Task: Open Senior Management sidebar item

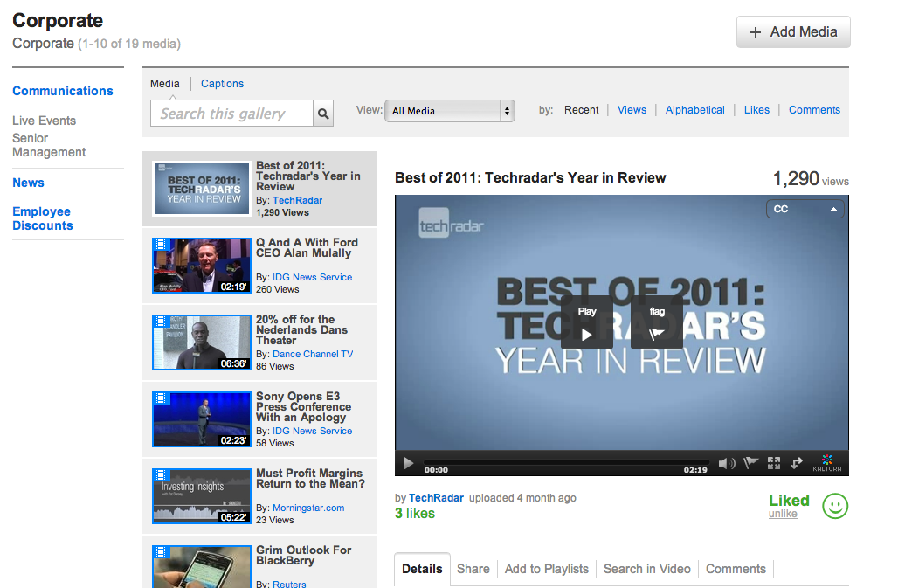Action: pyautogui.click(x=49, y=145)
